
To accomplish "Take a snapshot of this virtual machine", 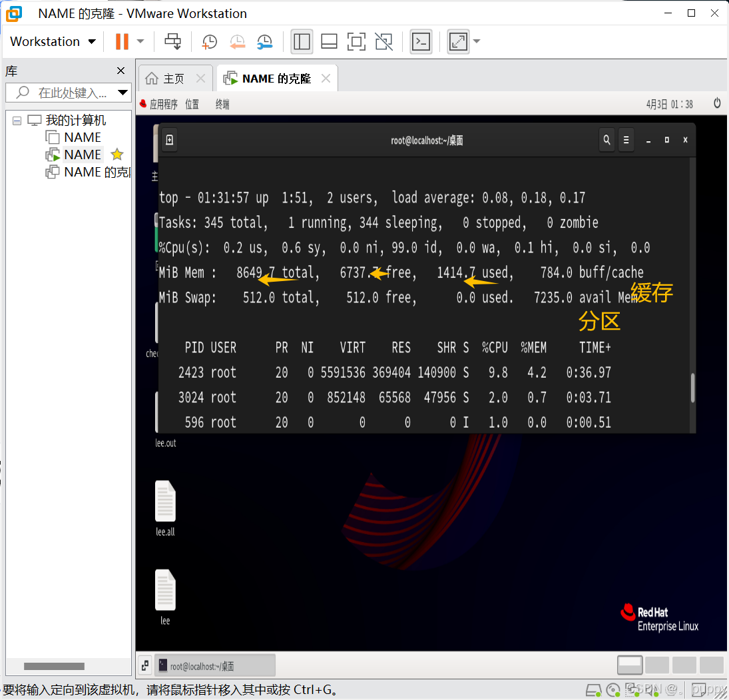I will click(209, 41).
